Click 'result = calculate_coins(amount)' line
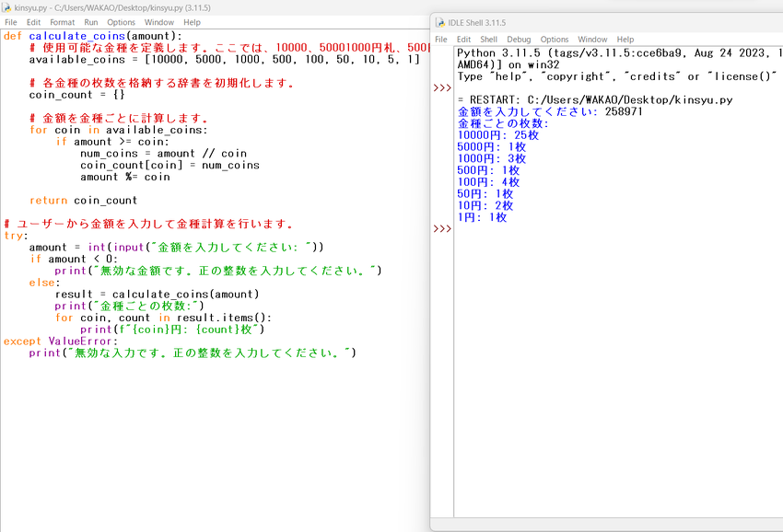 (158, 294)
